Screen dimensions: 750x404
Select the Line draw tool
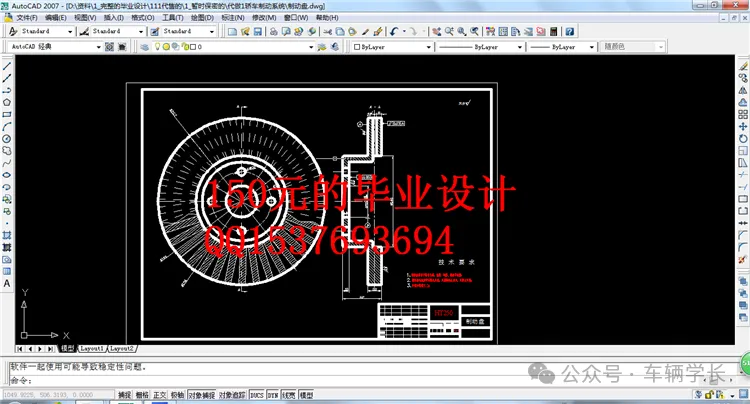pyautogui.click(x=7, y=66)
